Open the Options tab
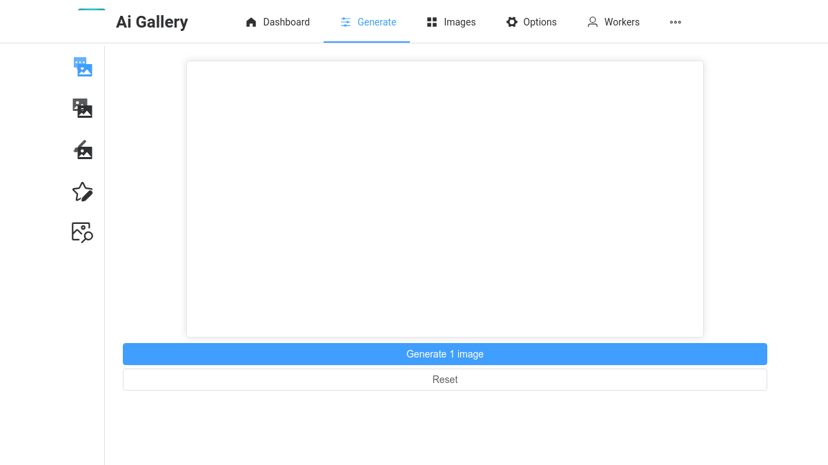The height and width of the screenshot is (465, 828). 531,22
